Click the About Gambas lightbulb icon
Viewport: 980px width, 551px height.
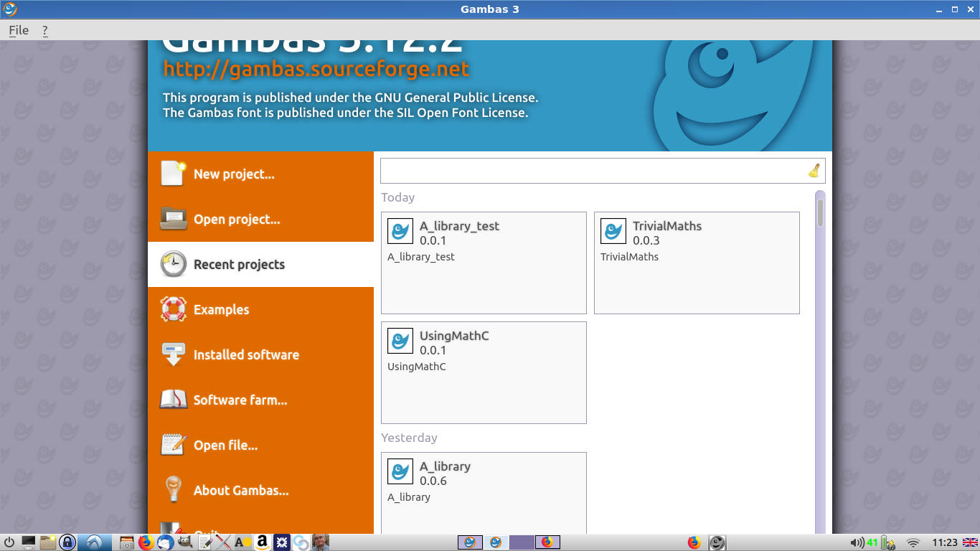tap(173, 490)
